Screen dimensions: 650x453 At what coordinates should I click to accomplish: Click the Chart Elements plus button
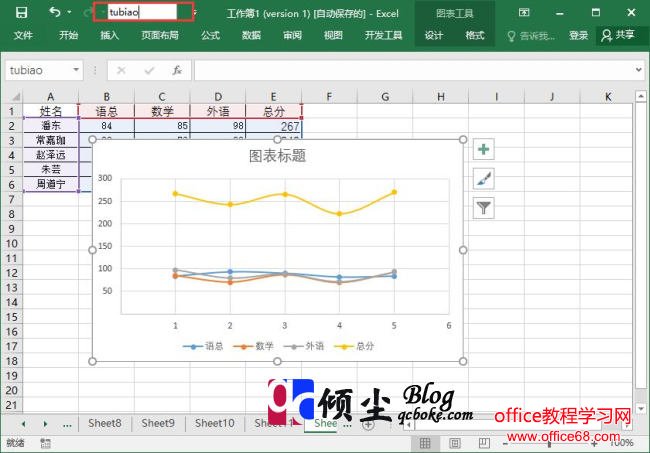point(483,149)
